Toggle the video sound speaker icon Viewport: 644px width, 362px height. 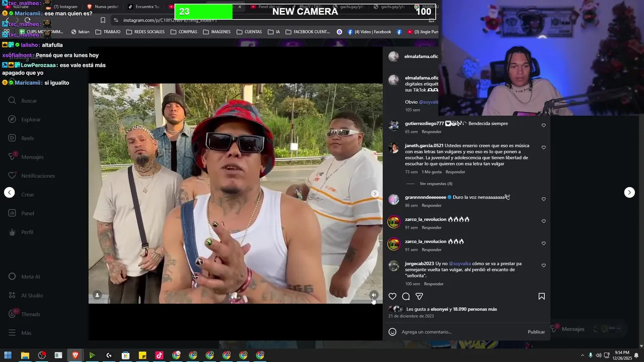tap(374, 295)
